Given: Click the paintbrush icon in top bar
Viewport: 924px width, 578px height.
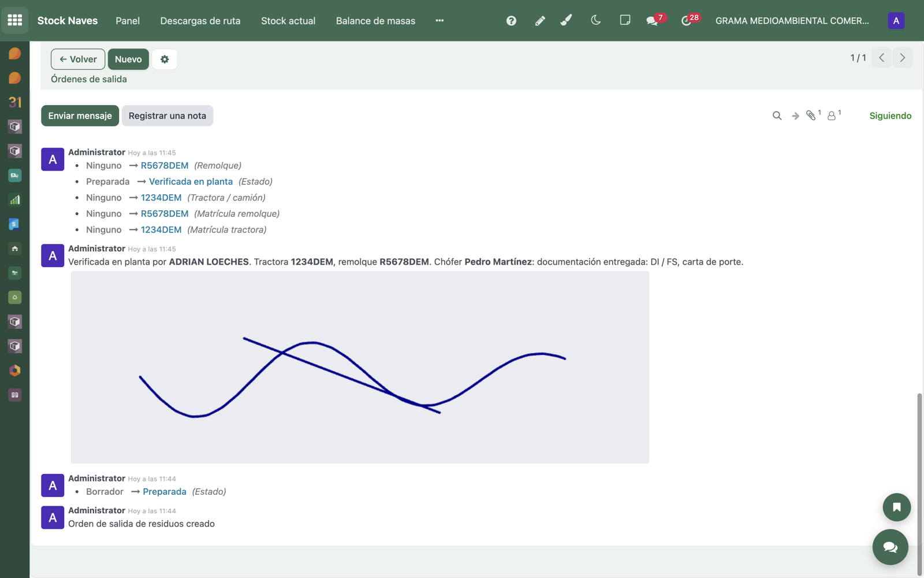Looking at the screenshot, I should click(x=567, y=21).
